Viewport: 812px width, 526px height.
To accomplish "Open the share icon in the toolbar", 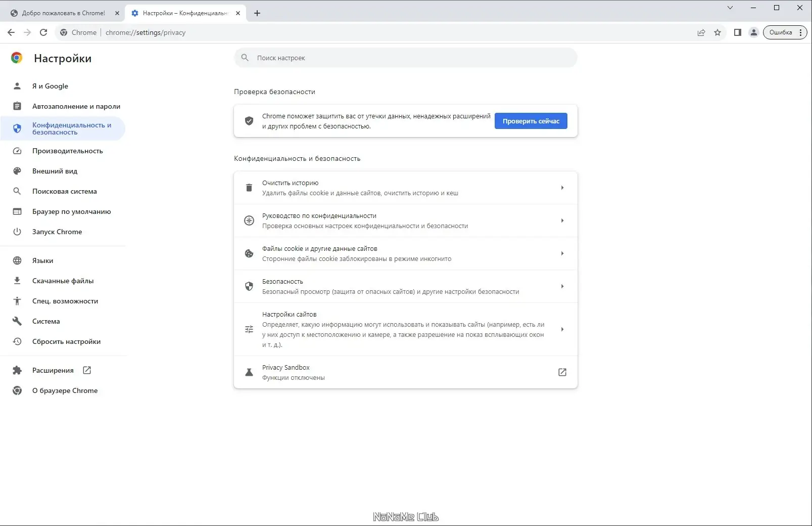I will [701, 32].
